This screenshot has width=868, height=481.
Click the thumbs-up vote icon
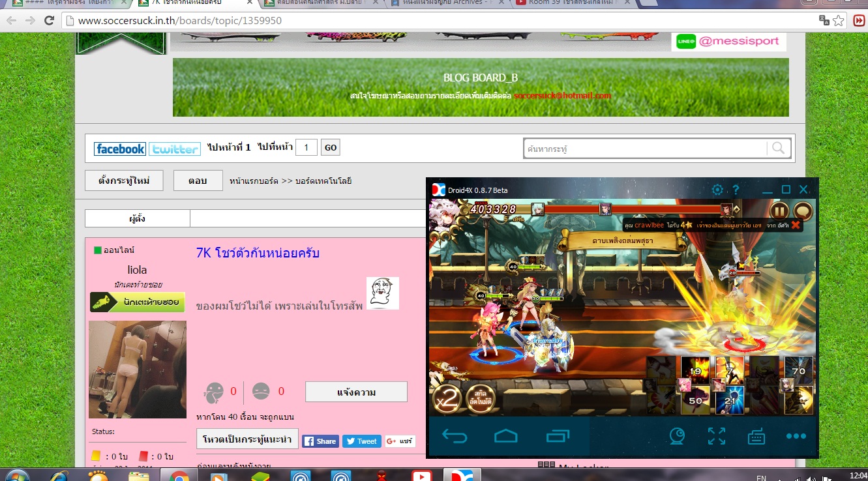click(x=214, y=392)
